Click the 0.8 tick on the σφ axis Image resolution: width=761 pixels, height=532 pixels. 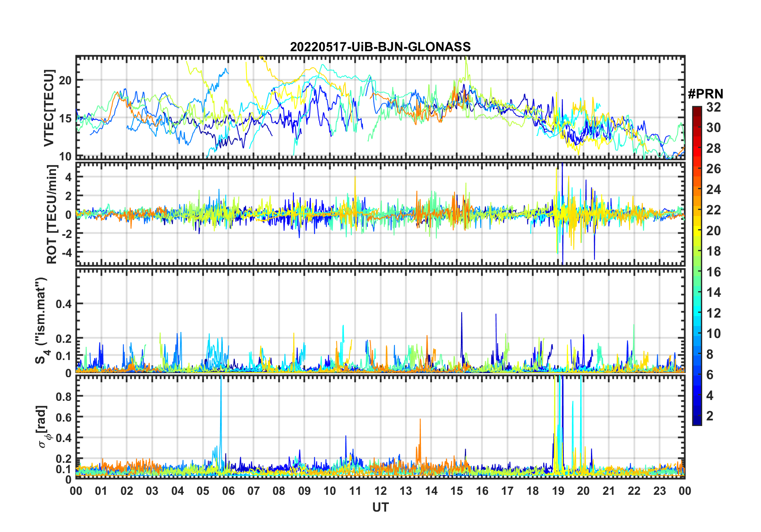63,396
